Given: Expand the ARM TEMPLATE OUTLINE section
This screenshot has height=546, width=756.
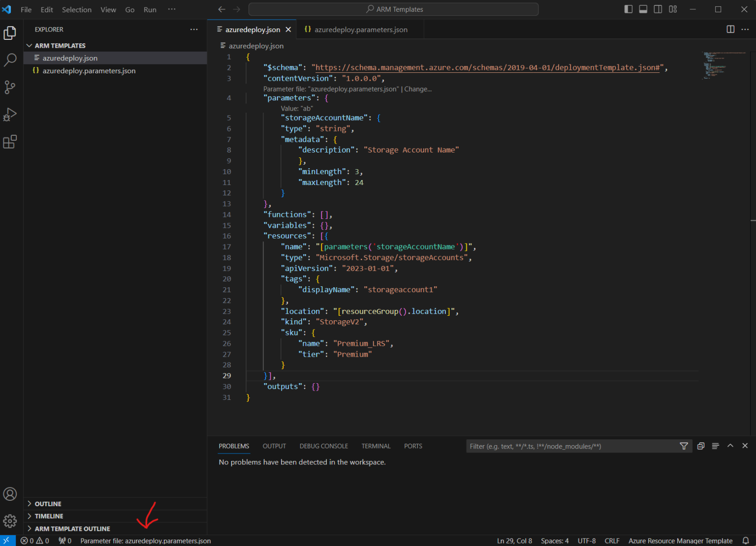Looking at the screenshot, I should (72, 528).
